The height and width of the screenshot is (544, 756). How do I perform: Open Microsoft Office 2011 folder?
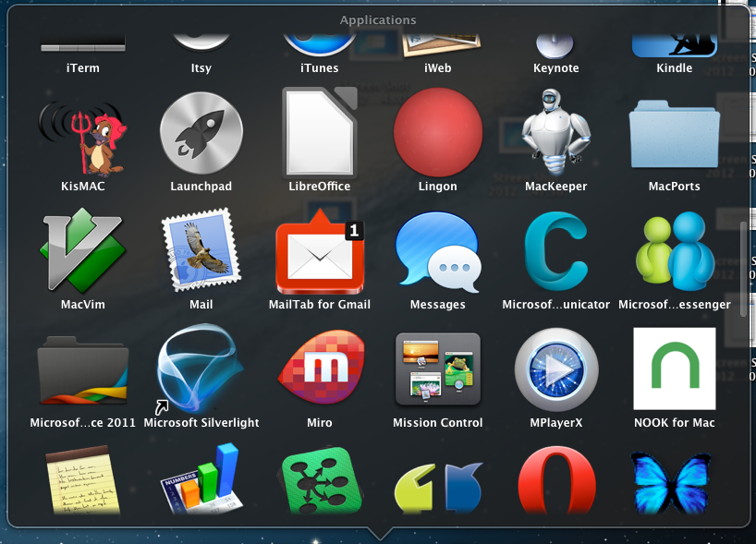coord(82,370)
